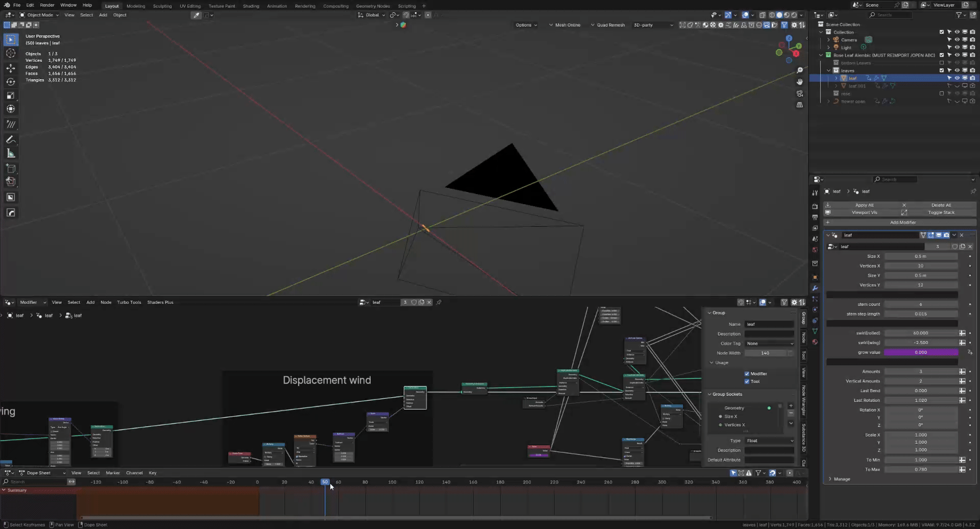Screen dimensions: 980x529
Task: Open the Dope Sheet mode dropdown
Action: [42, 473]
